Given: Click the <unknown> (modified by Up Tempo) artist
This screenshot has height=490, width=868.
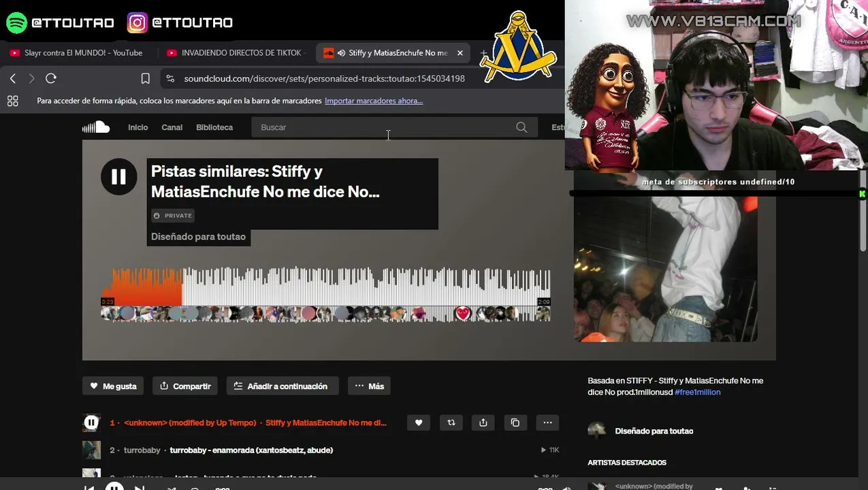Looking at the screenshot, I should [190, 423].
